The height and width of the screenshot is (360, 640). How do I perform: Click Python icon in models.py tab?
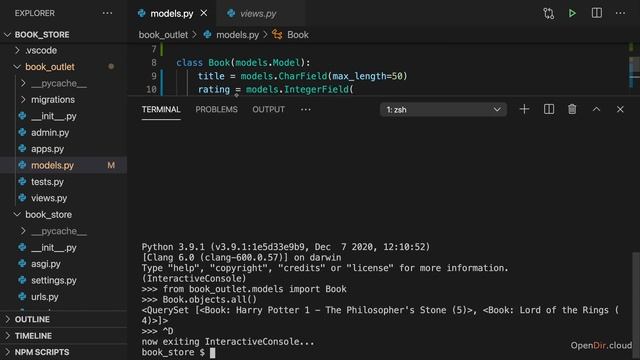[x=142, y=13]
